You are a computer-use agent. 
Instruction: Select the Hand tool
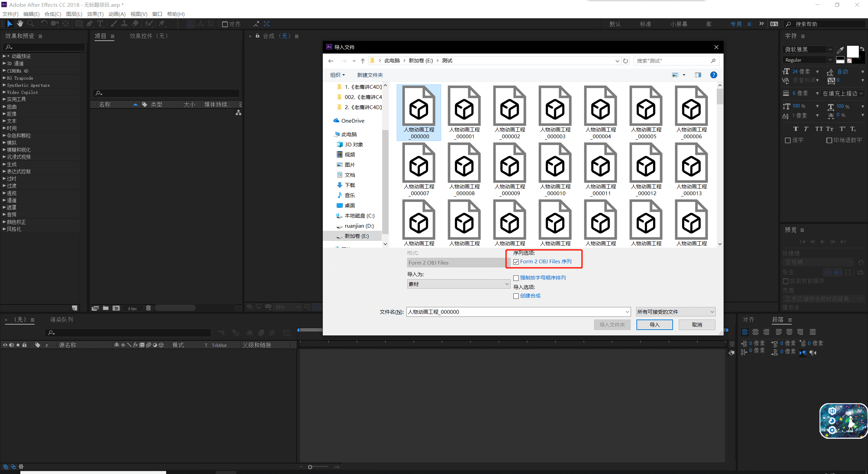pyautogui.click(x=20, y=24)
